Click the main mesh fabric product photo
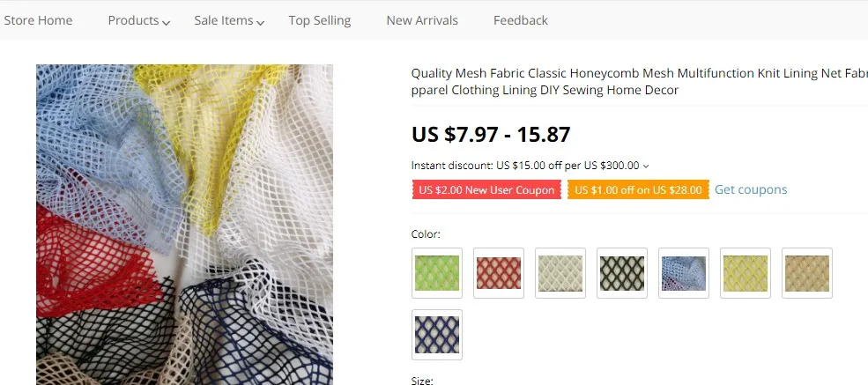868x385 pixels. (184, 224)
